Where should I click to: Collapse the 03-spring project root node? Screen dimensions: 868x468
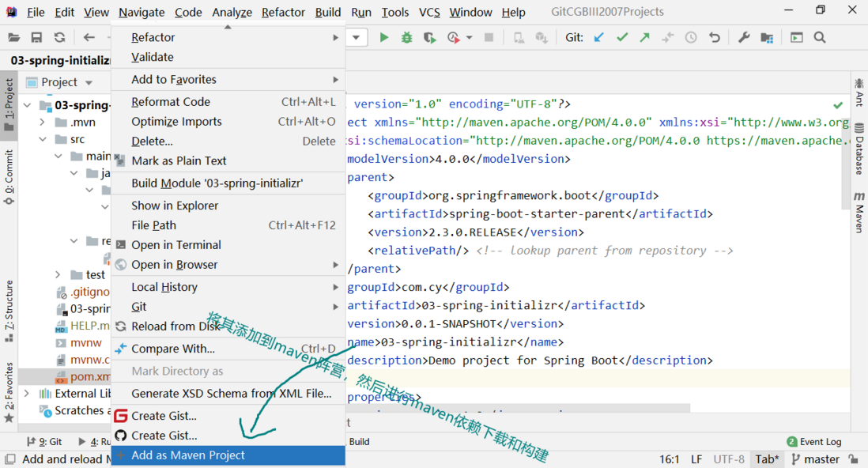click(x=27, y=104)
